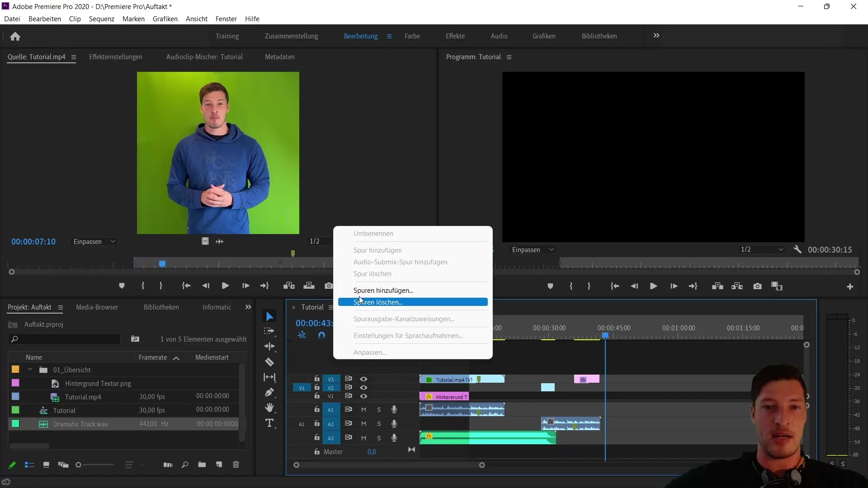Click the find magnifier icon in Project panel
The height and width of the screenshot is (488, 868).
tap(185, 465)
